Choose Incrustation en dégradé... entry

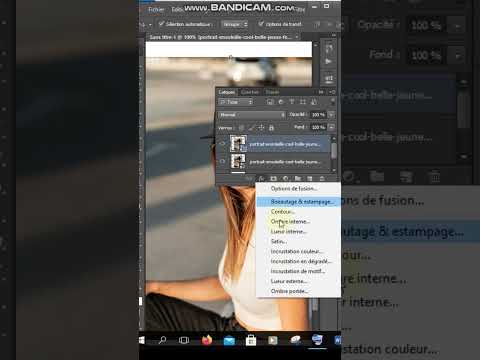click(x=298, y=261)
